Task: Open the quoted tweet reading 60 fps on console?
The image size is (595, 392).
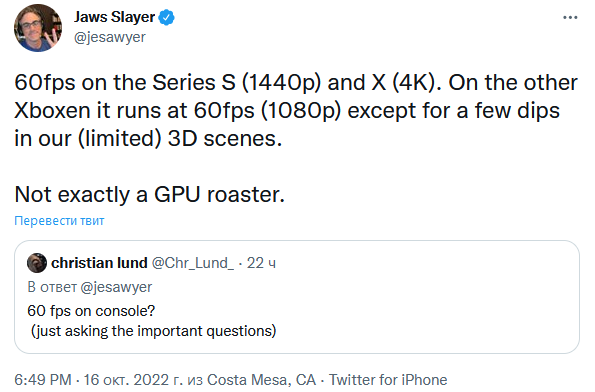Action: tap(91, 311)
